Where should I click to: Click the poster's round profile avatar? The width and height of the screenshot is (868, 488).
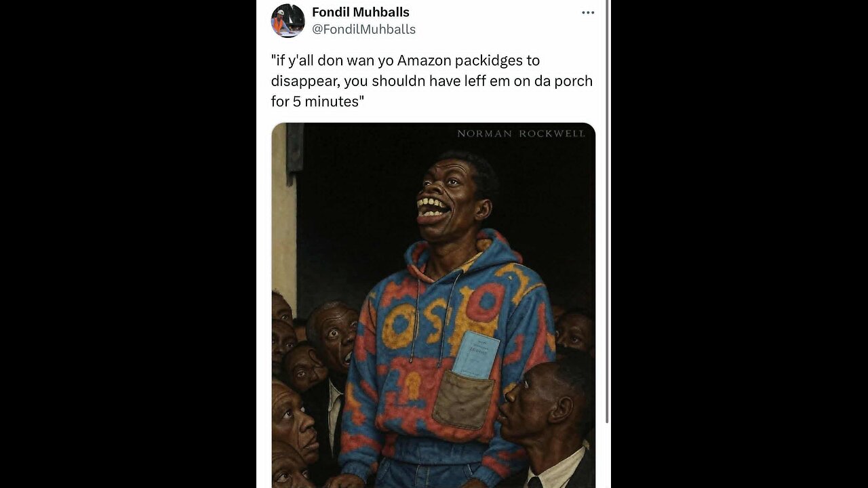288,20
